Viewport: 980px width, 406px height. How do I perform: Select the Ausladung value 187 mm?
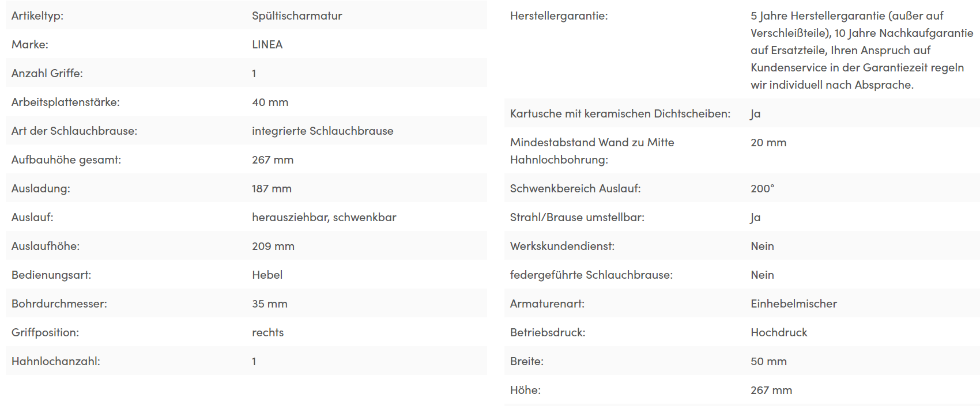pos(272,188)
